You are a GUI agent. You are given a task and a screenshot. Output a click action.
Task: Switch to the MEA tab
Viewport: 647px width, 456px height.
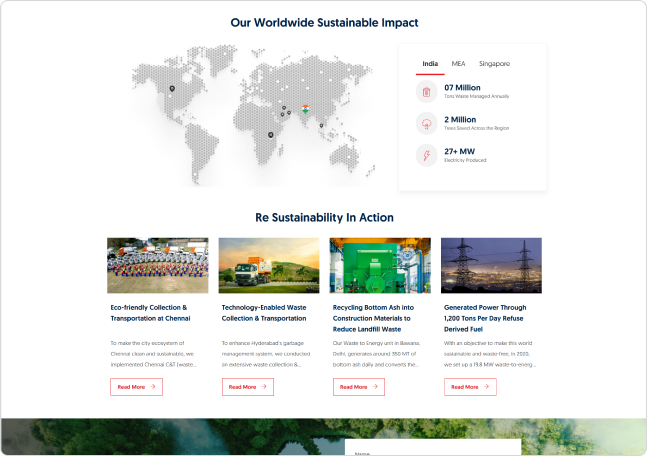point(458,64)
